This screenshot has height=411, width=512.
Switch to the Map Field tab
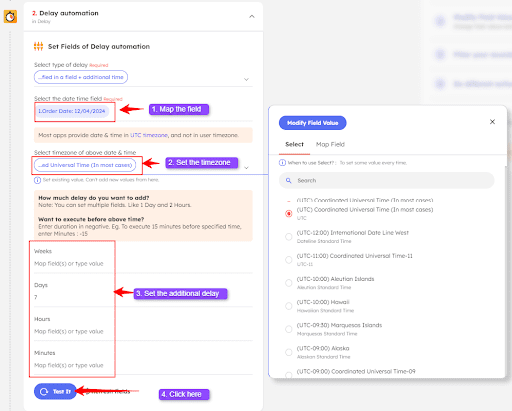[x=330, y=144]
